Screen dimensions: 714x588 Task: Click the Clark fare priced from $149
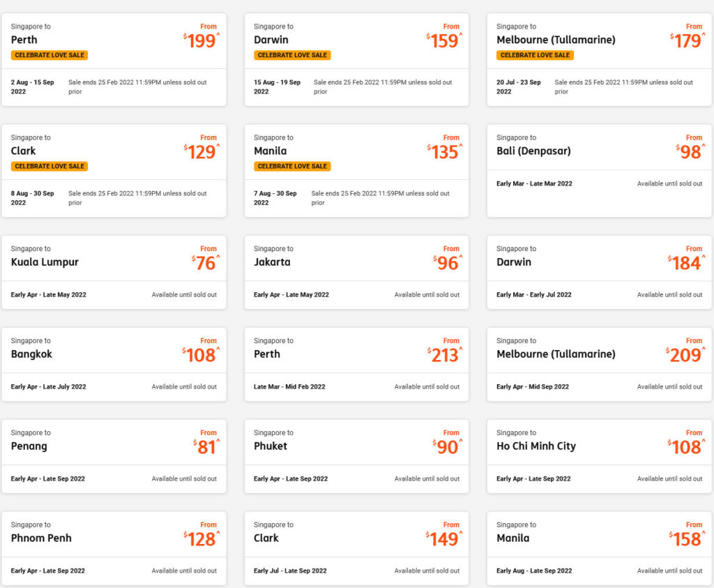356,538
